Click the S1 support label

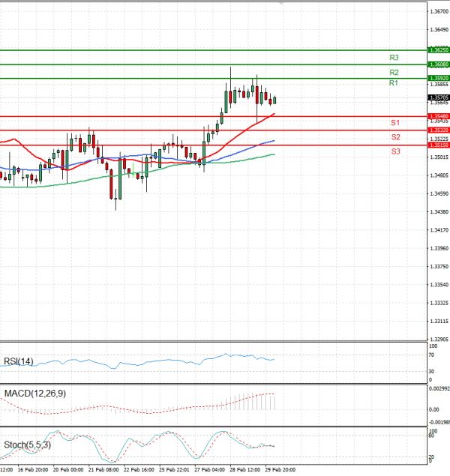pyautogui.click(x=395, y=123)
